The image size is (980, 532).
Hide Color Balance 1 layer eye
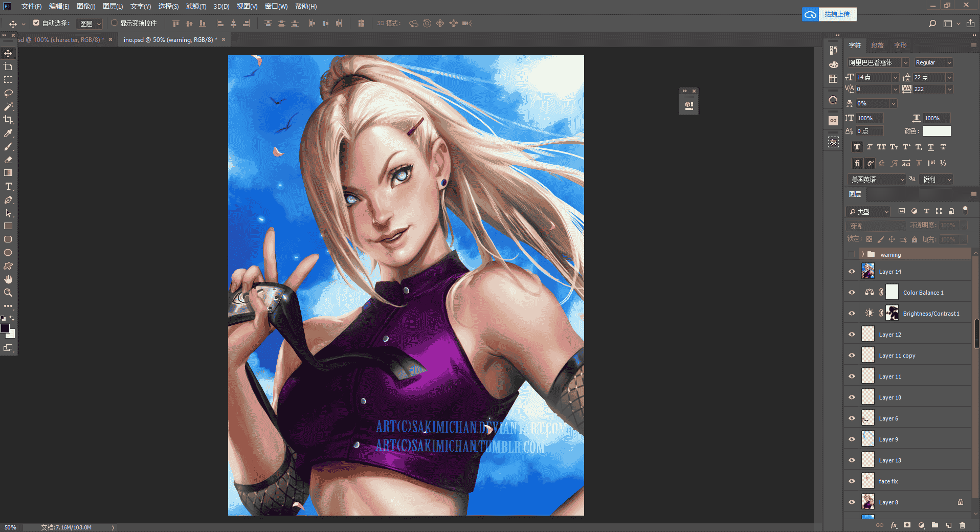pos(852,293)
